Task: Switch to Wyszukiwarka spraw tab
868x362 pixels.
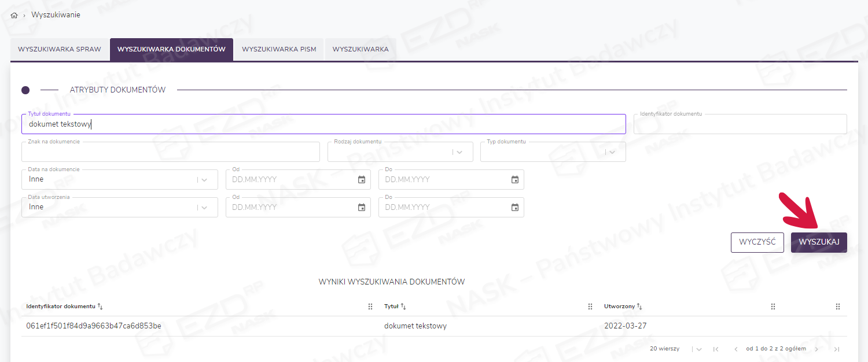Action: (x=60, y=50)
